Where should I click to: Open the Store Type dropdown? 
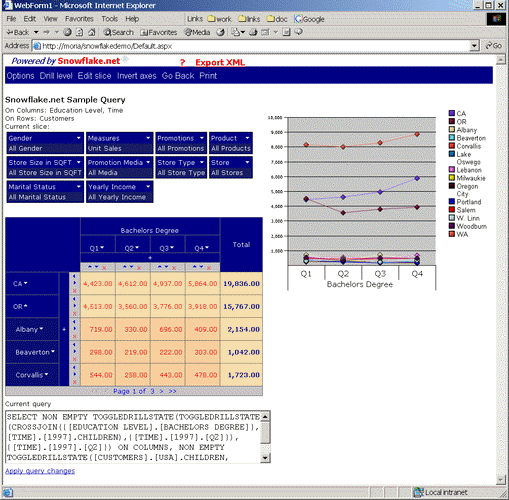coord(202,162)
